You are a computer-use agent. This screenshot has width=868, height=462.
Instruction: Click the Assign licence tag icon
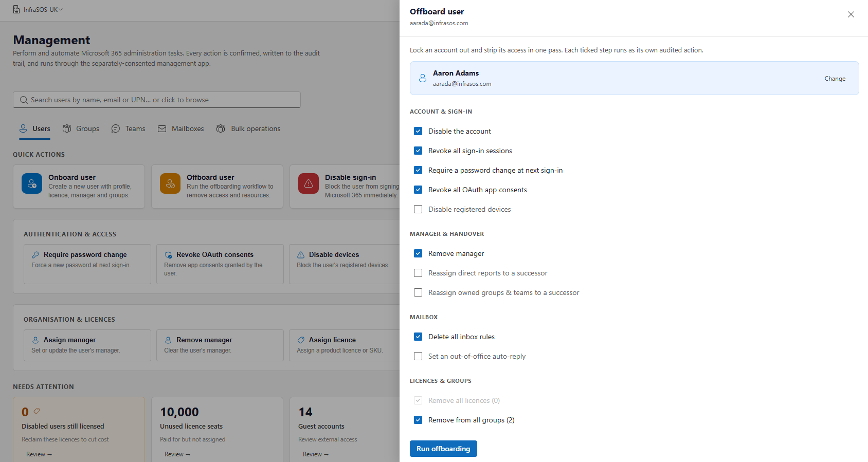[301, 340]
